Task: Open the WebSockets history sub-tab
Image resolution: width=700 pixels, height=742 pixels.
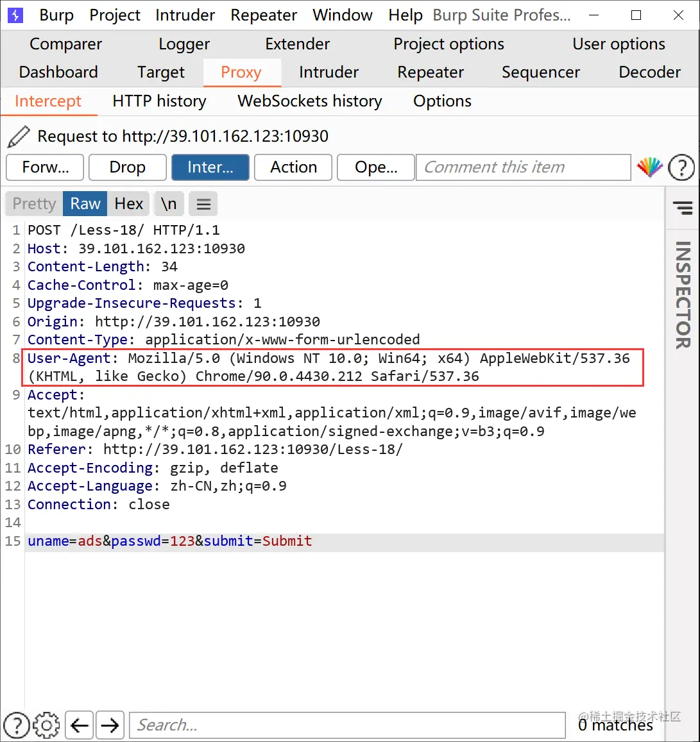Action: point(309,101)
